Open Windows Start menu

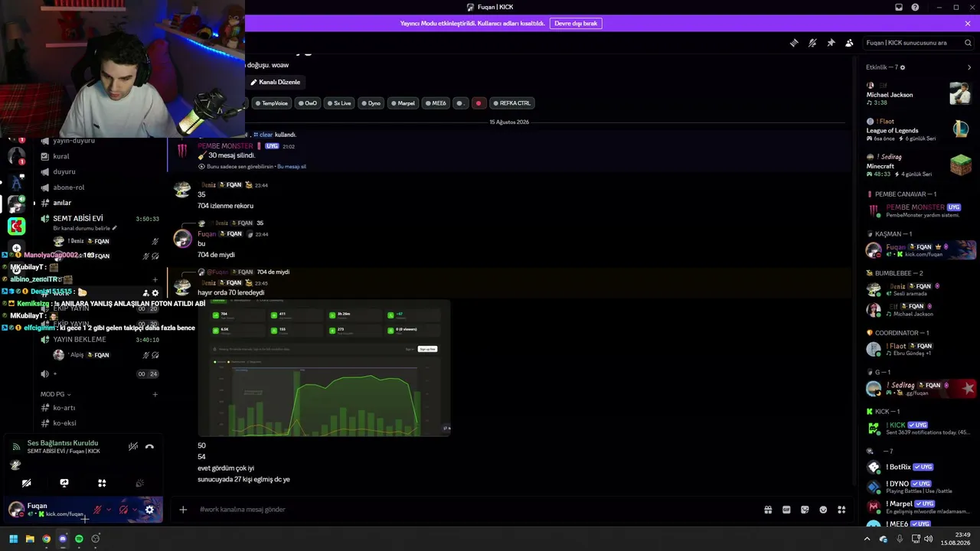click(x=13, y=539)
